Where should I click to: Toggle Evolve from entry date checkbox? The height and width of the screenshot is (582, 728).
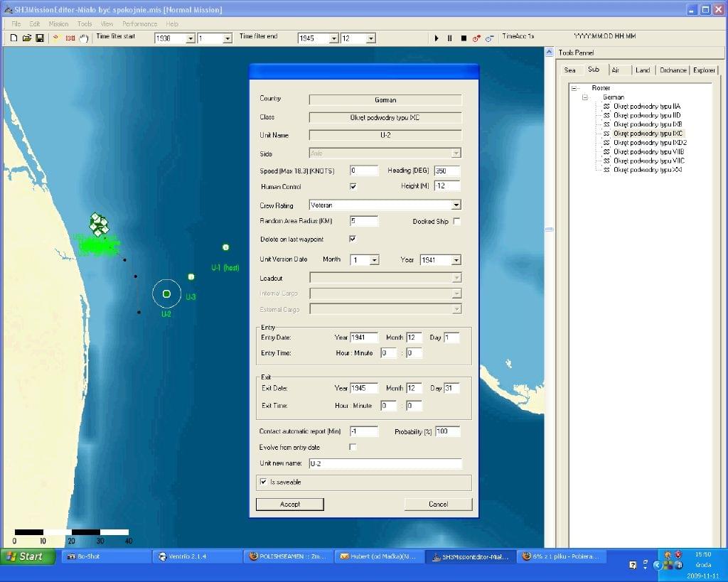tap(353, 447)
